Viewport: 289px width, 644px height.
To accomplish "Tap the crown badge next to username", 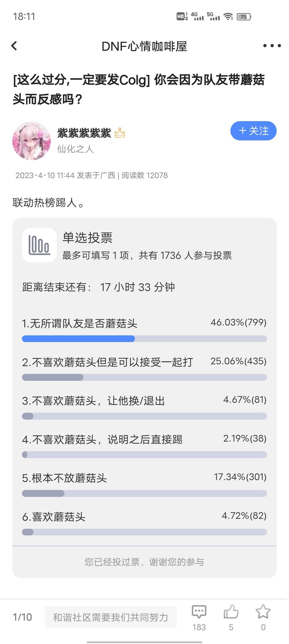I will coord(120,133).
